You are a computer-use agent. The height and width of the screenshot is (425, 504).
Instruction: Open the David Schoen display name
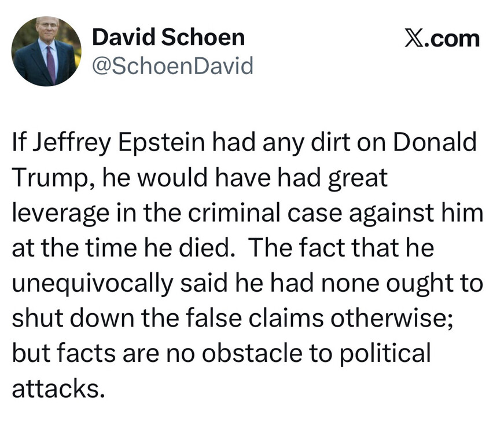pos(168,38)
